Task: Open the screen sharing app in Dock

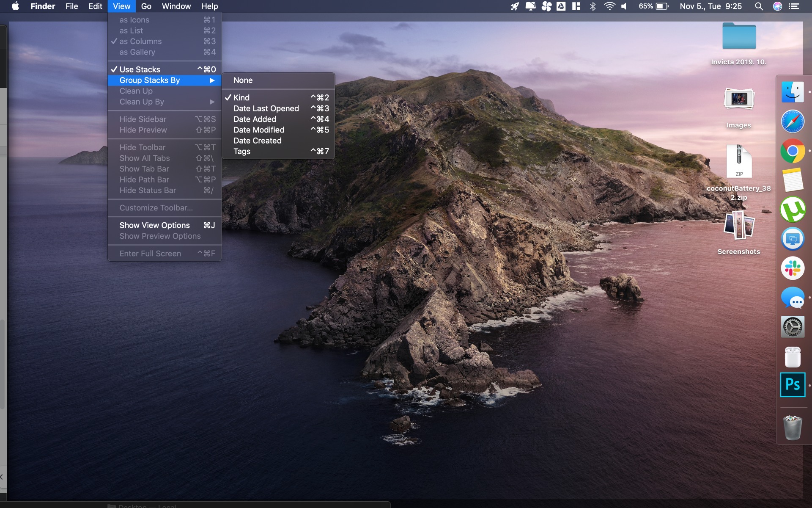Action: [793, 239]
